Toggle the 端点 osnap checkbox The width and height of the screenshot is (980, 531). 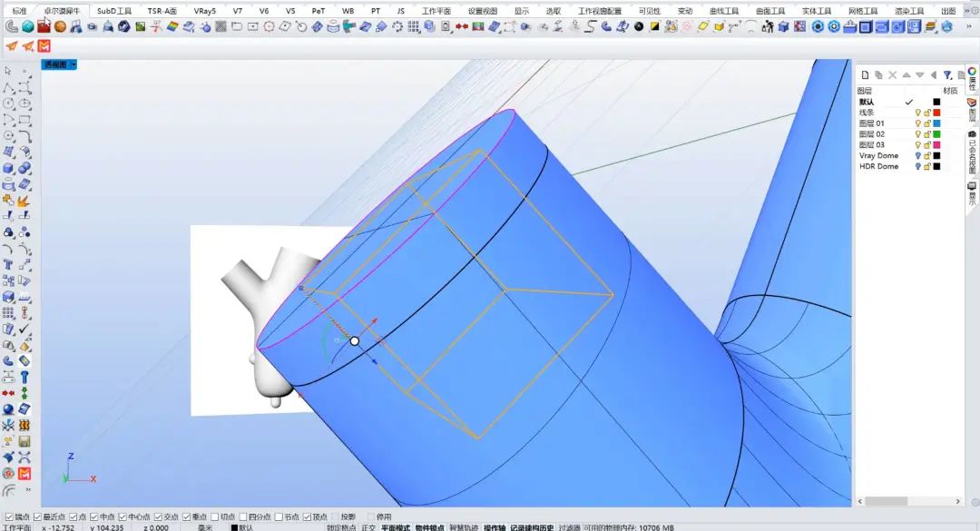9,516
